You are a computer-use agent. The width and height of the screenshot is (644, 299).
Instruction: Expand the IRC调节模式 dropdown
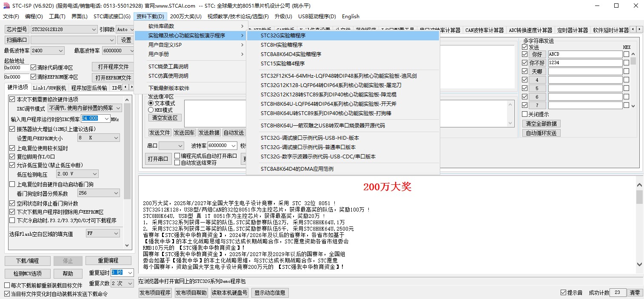coord(85,108)
